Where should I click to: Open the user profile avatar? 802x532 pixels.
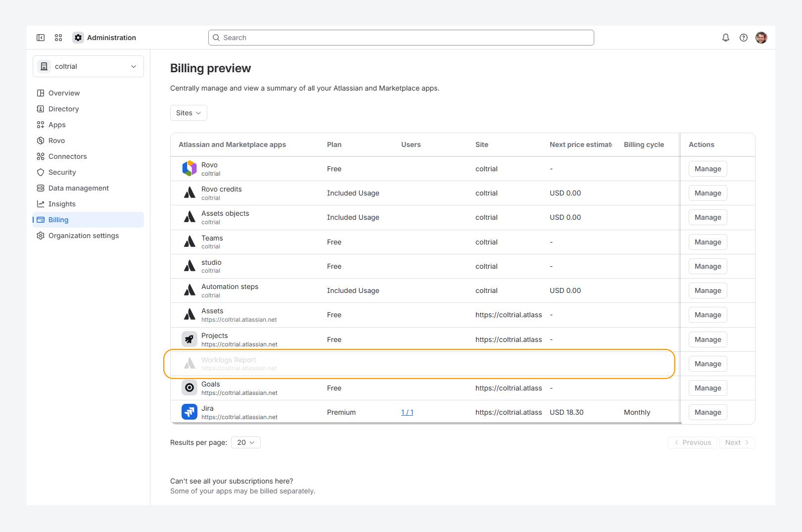click(x=761, y=38)
